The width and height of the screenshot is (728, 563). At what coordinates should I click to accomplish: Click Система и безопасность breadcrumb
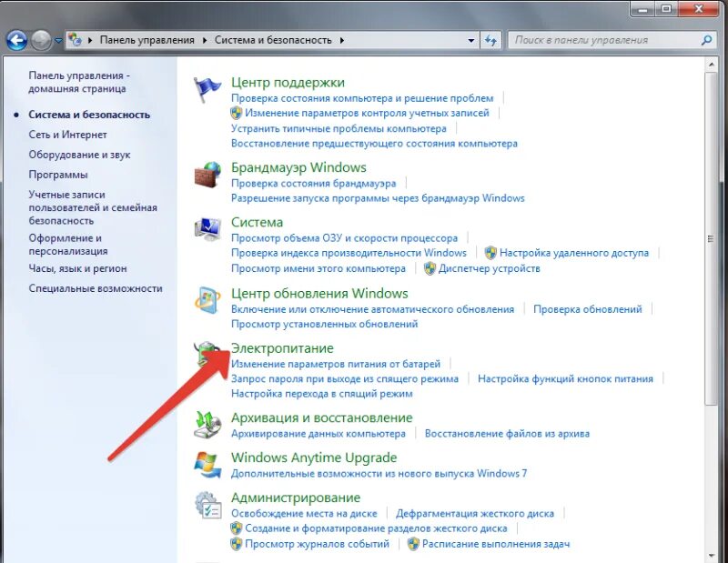click(x=273, y=40)
